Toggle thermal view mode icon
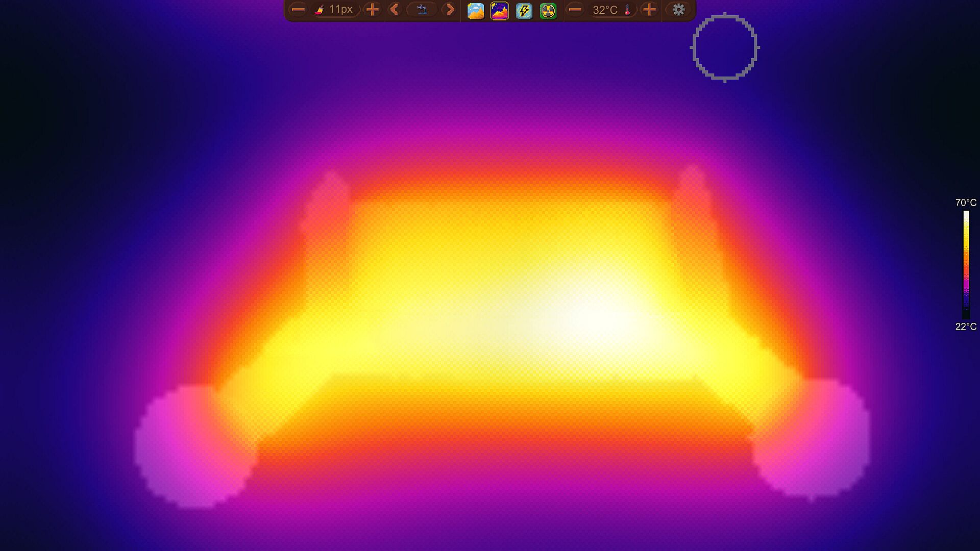Viewport: 980px width, 551px height. (499, 11)
